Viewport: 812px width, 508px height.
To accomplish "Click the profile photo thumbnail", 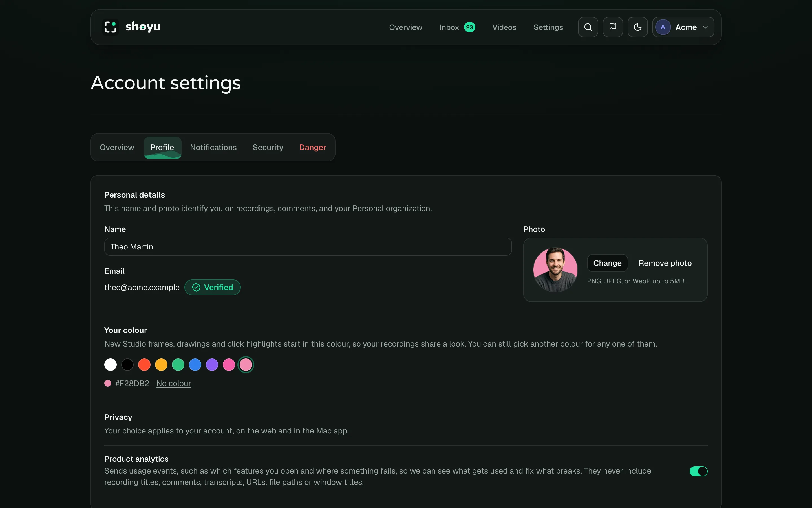I will pos(555,270).
